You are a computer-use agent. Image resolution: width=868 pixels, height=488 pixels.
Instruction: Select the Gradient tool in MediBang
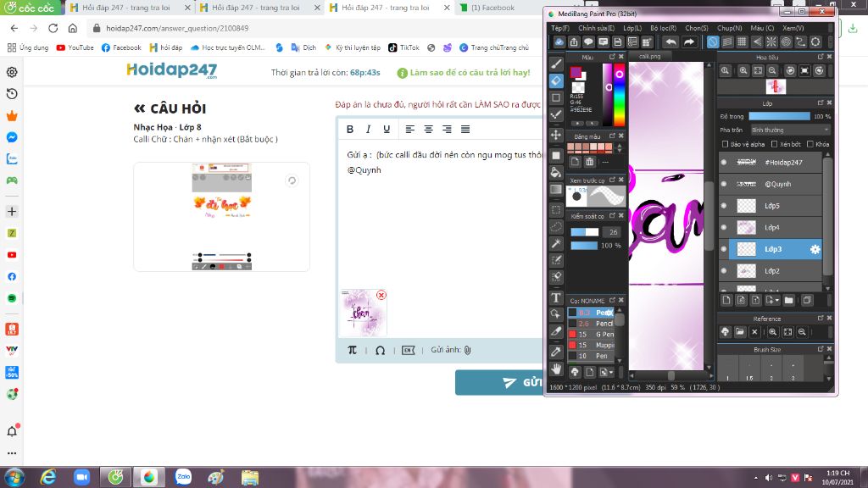(556, 190)
